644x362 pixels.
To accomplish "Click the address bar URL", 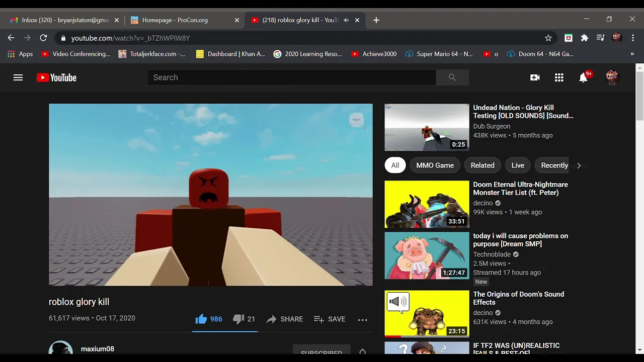I will 130,38.
